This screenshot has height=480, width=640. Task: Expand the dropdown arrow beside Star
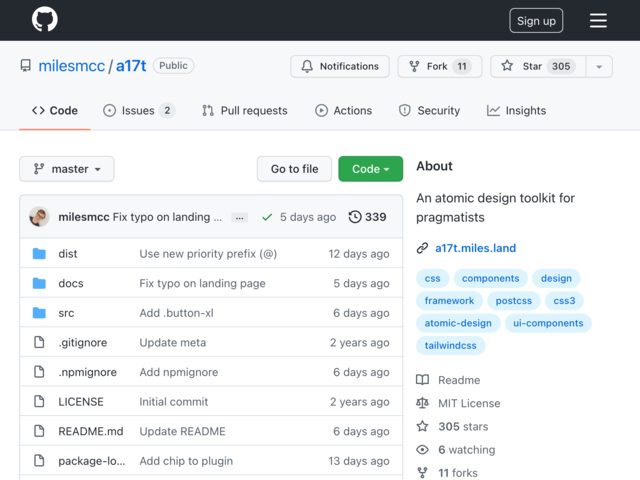click(x=599, y=66)
